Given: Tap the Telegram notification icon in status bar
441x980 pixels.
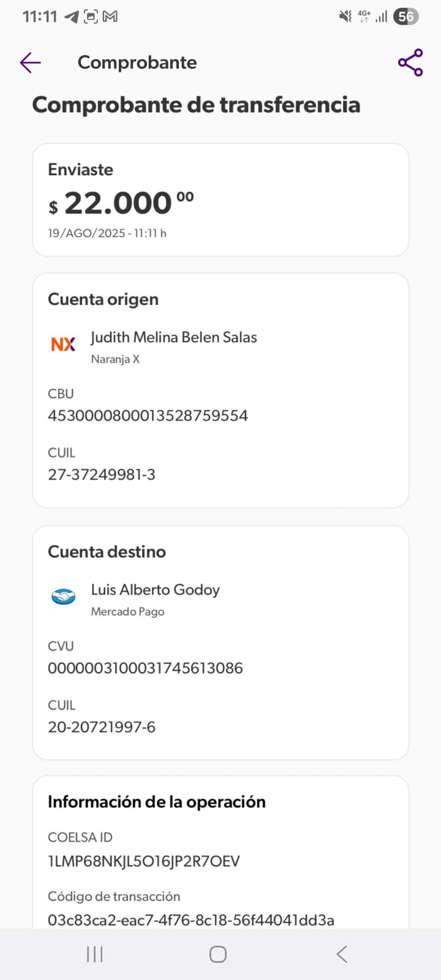Looking at the screenshot, I should tap(72, 17).
